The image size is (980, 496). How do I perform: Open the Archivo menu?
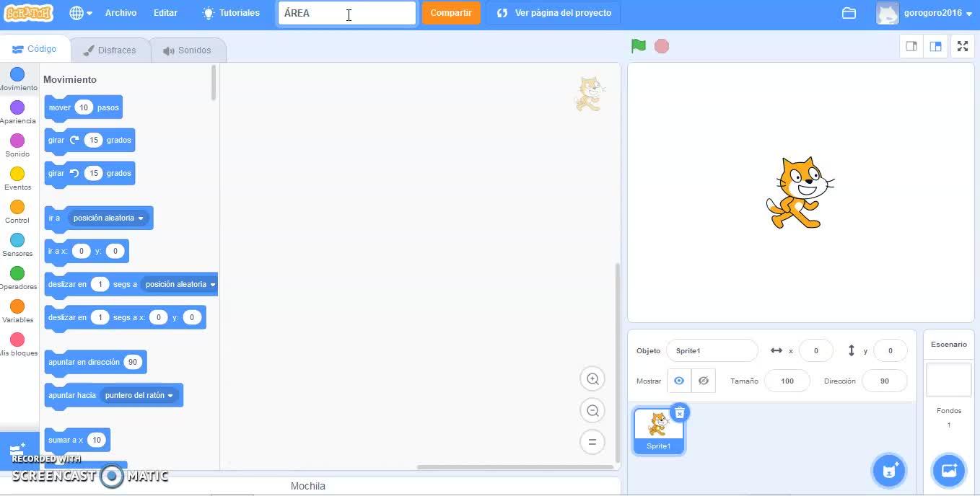[121, 13]
